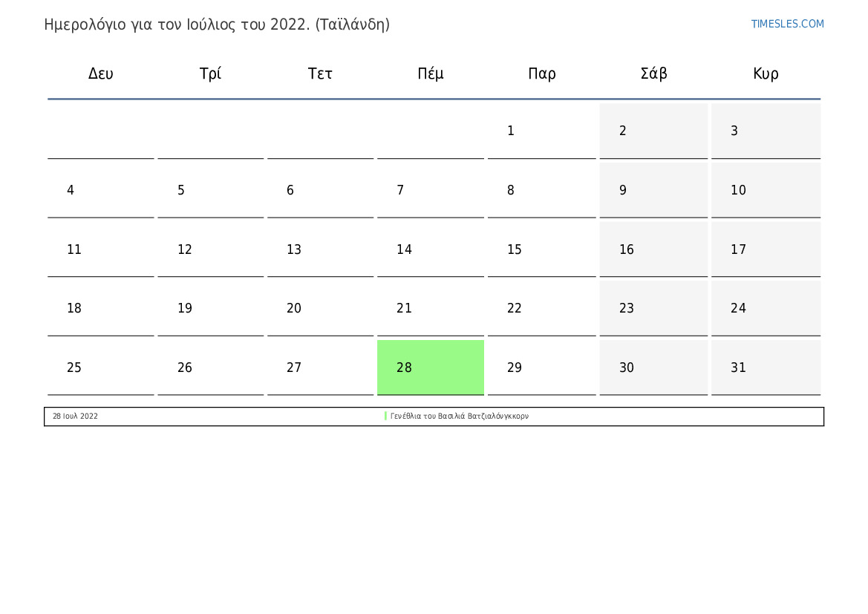Click the calendar title for Ιούλιος 2022
Viewport: 868px width, 614px height.
[x=217, y=25]
